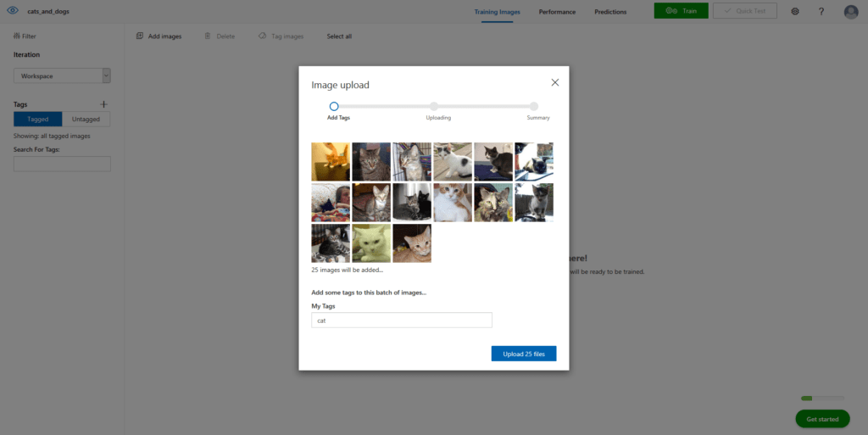Click the My Tags input field

[401, 320]
